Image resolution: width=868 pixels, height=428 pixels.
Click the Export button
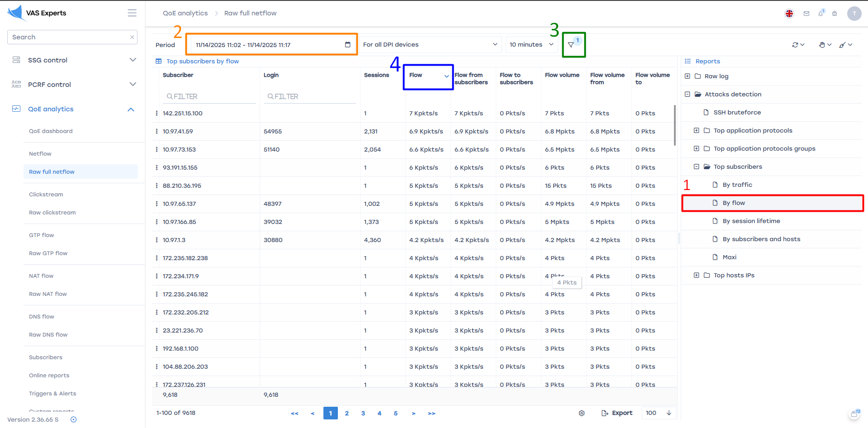point(617,413)
